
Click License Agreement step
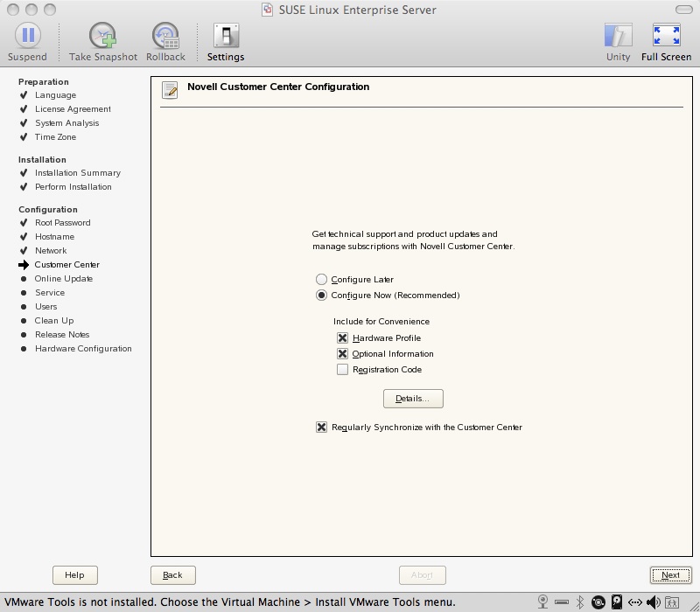73,108
